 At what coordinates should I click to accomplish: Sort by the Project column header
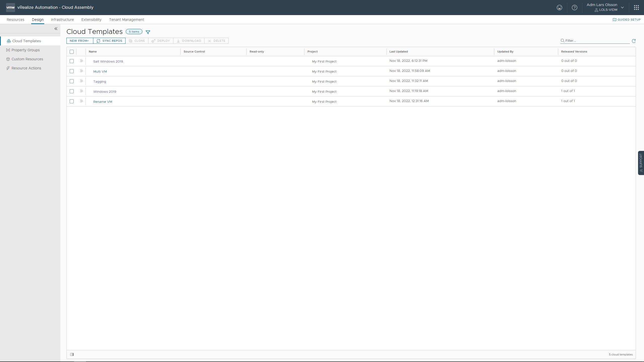(312, 52)
